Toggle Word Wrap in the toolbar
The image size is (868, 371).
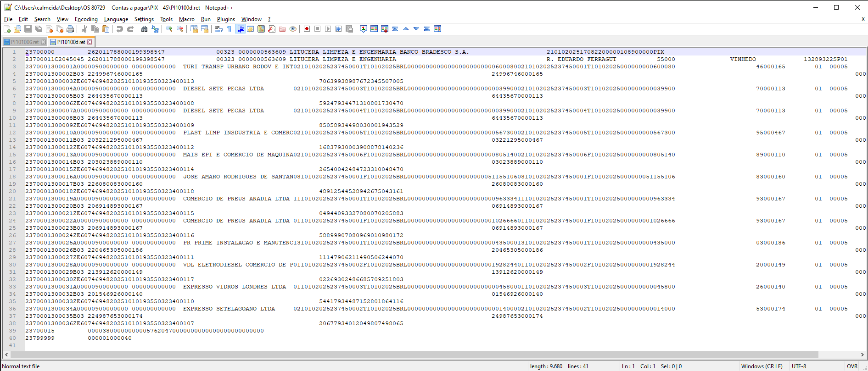(x=218, y=29)
